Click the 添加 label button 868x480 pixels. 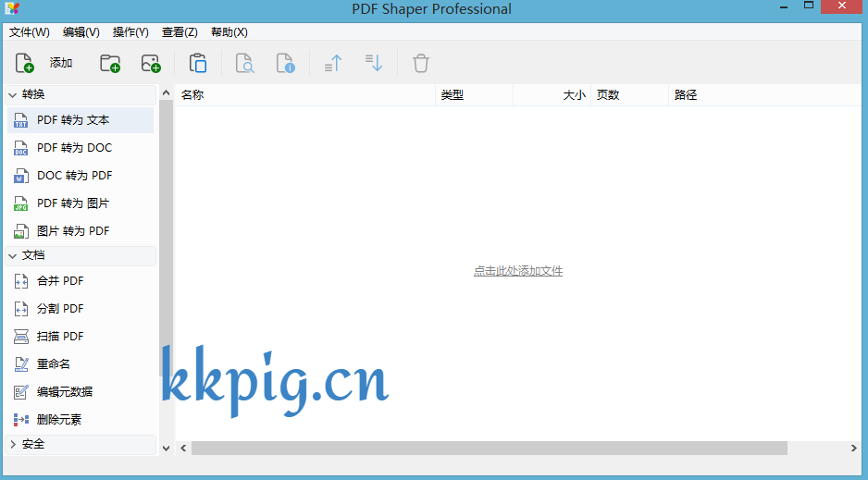point(61,63)
